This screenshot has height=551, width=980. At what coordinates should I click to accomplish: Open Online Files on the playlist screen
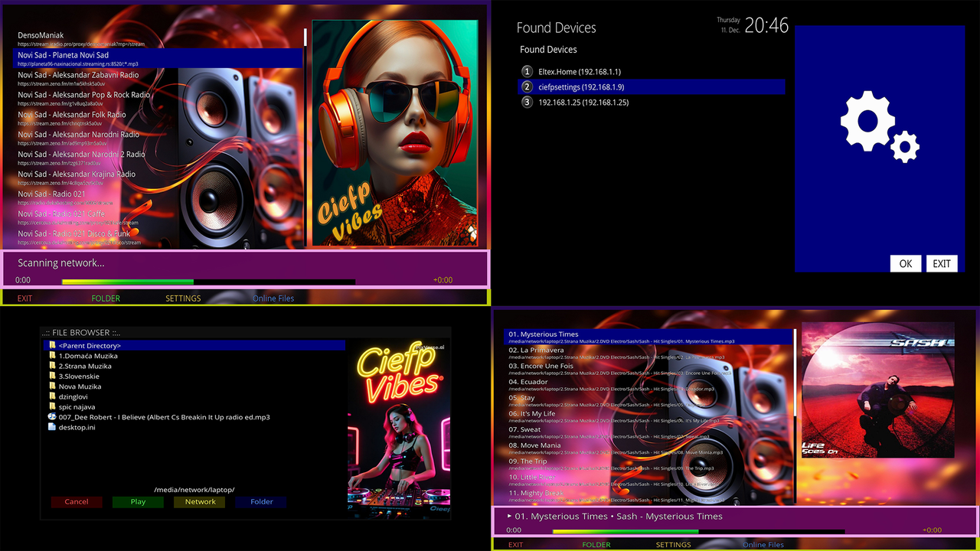[x=763, y=544]
